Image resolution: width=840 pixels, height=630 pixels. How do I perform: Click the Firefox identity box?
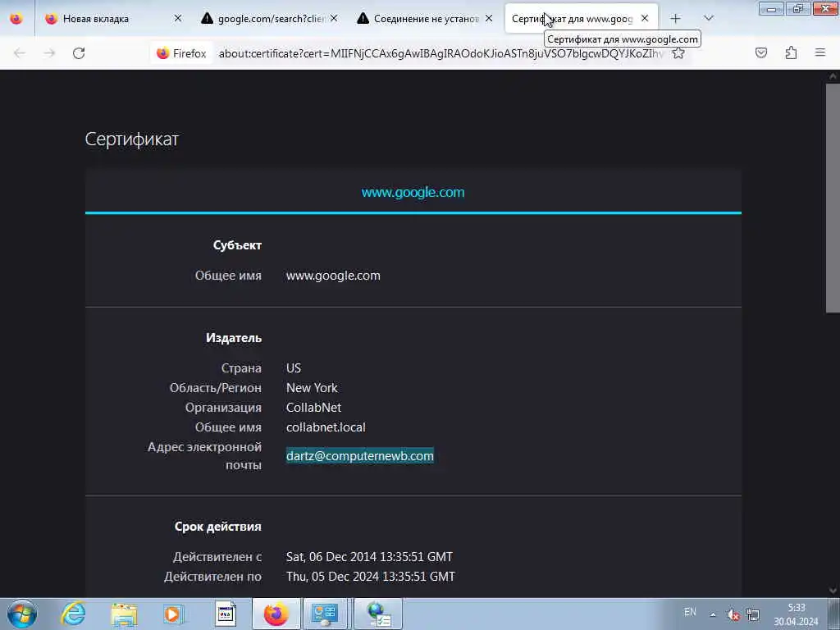tap(181, 53)
